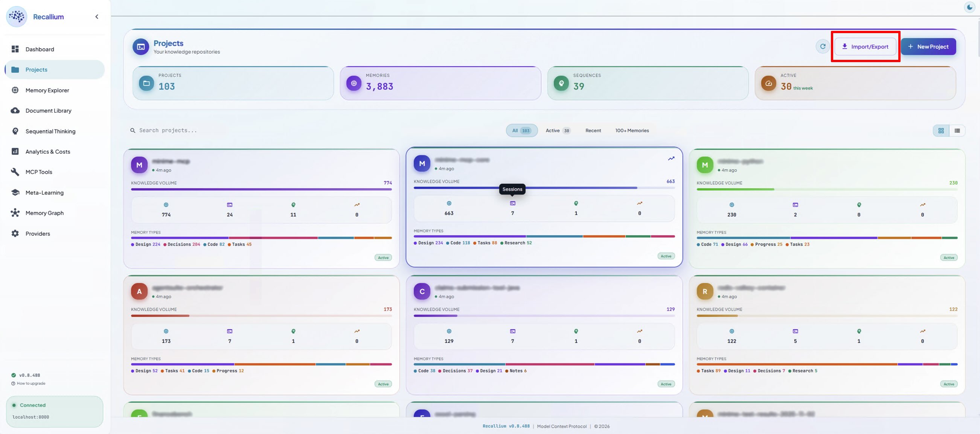The width and height of the screenshot is (980, 434).
Task: Show projects with 100+ Memories
Action: (632, 131)
